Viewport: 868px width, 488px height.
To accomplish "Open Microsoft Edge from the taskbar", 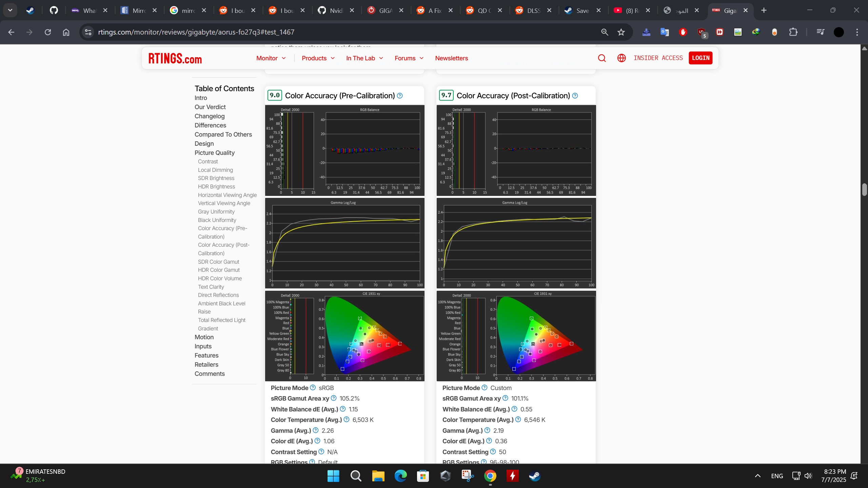I will pos(400,476).
